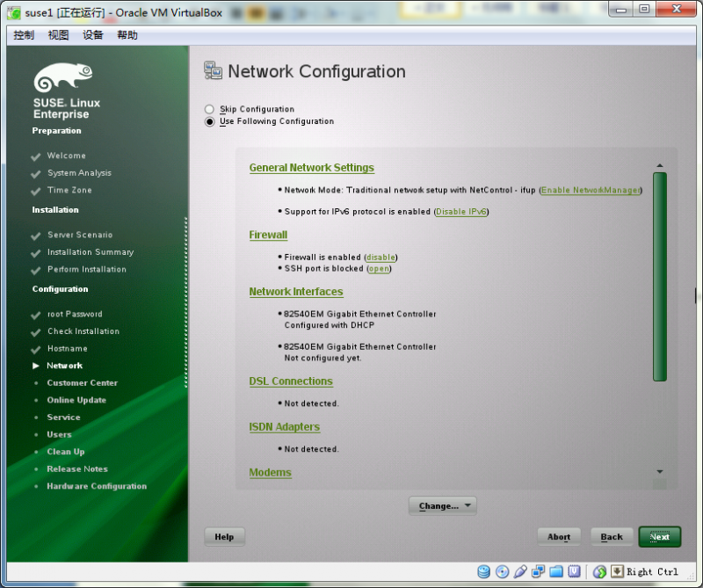Viewport: 703px width, 588px height.
Task: Click the Network Configuration header icon
Action: click(x=213, y=71)
